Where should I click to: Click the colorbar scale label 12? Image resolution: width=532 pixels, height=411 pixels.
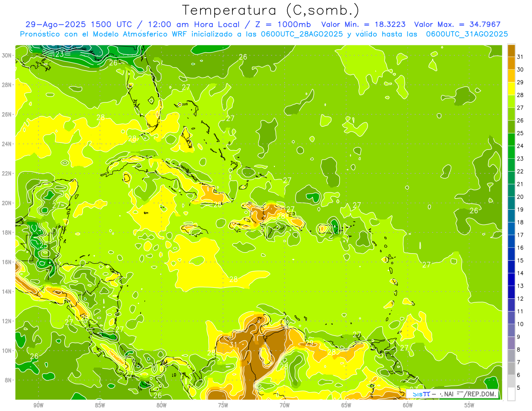pyautogui.click(x=520, y=298)
